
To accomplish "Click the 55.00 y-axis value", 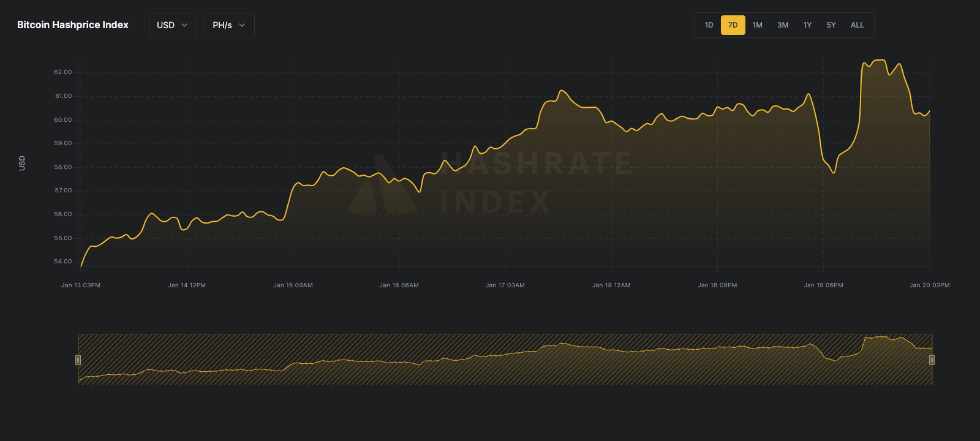I will [63, 238].
